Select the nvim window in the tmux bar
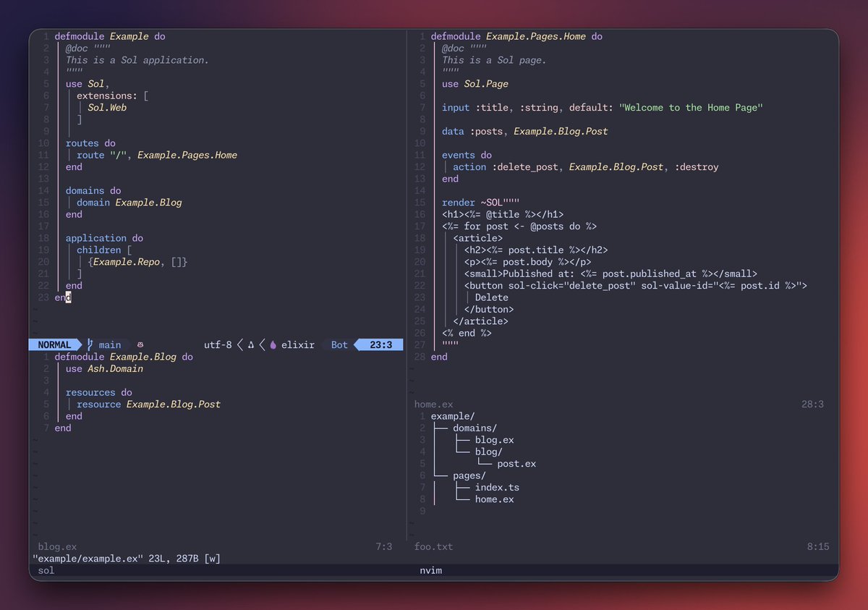868x610 pixels. [431, 570]
